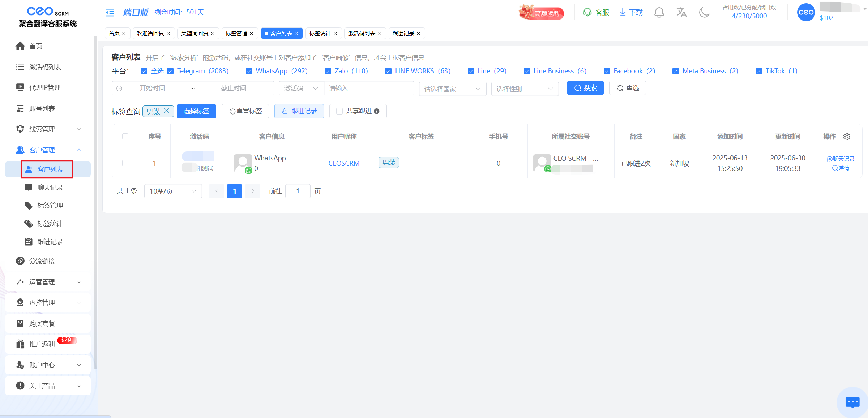Screen dimensions: 868x418
Task: Click the CEOSCRM nickname link
Action: (x=344, y=163)
